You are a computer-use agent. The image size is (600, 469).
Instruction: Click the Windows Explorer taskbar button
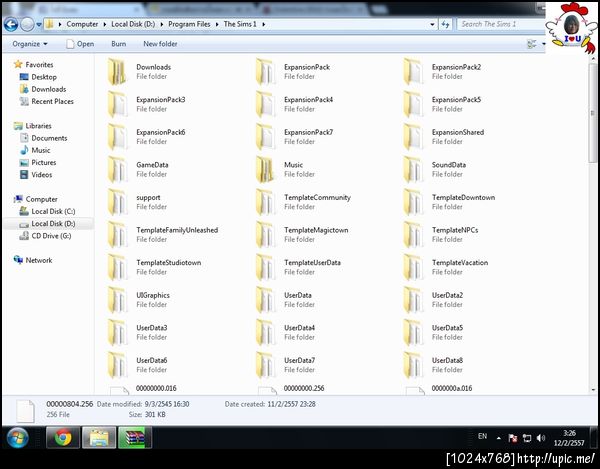(x=99, y=437)
